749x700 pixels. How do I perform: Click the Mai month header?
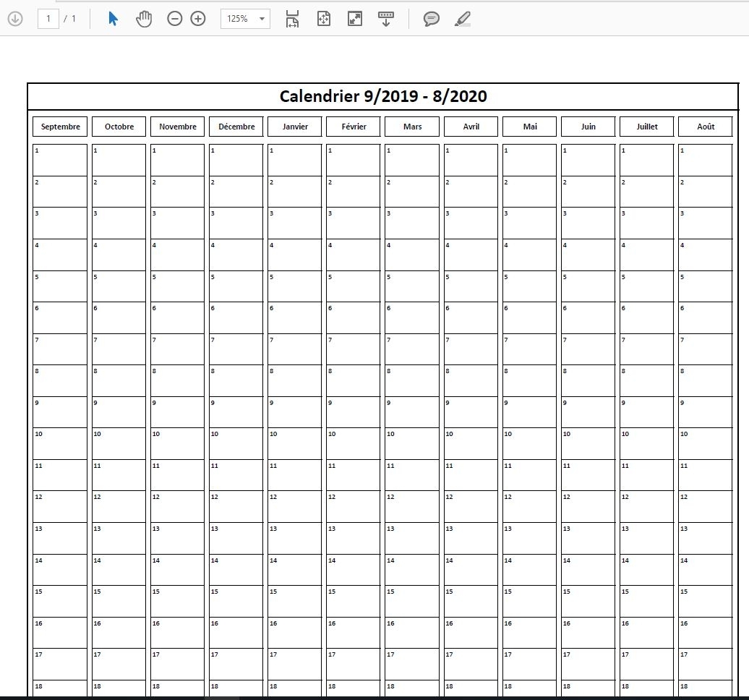click(530, 127)
